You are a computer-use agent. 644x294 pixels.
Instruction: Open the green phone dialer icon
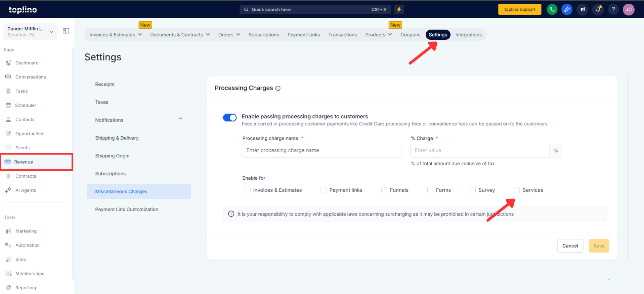click(552, 9)
